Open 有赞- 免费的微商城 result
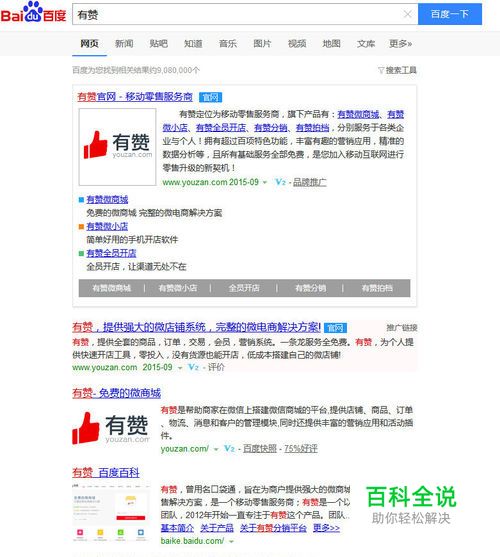The image size is (500, 557). coord(116,393)
